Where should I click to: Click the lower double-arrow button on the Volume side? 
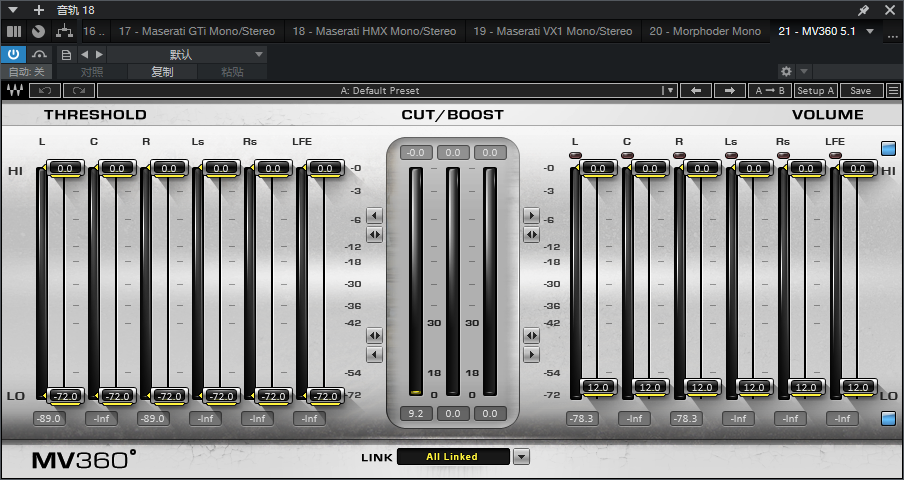531,335
